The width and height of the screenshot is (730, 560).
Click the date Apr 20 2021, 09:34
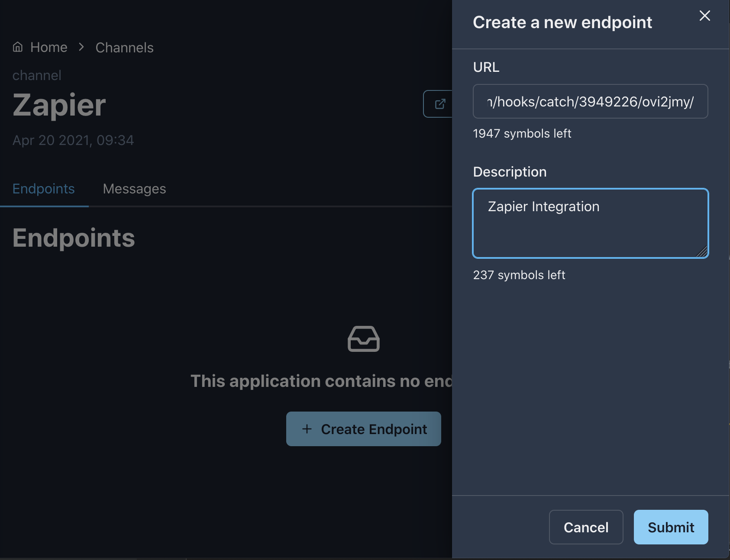click(x=73, y=140)
